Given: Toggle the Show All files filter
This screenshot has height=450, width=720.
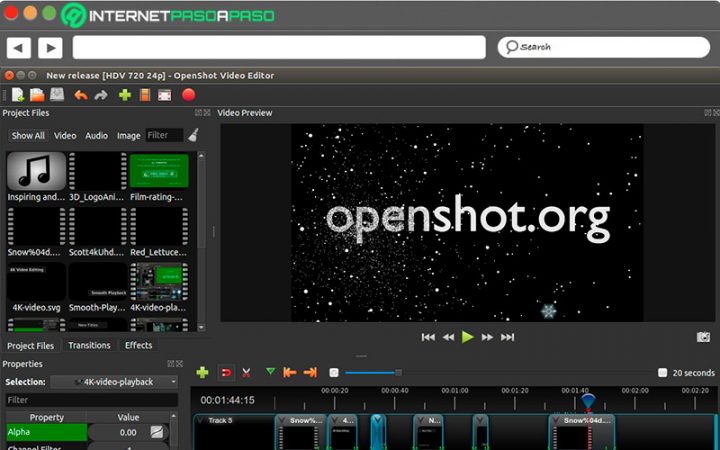Looking at the screenshot, I should click(x=28, y=135).
